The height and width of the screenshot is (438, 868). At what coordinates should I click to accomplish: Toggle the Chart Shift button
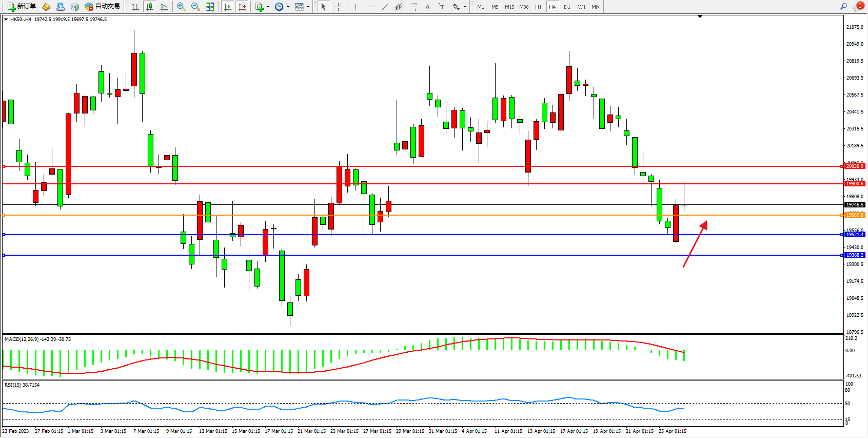click(242, 7)
